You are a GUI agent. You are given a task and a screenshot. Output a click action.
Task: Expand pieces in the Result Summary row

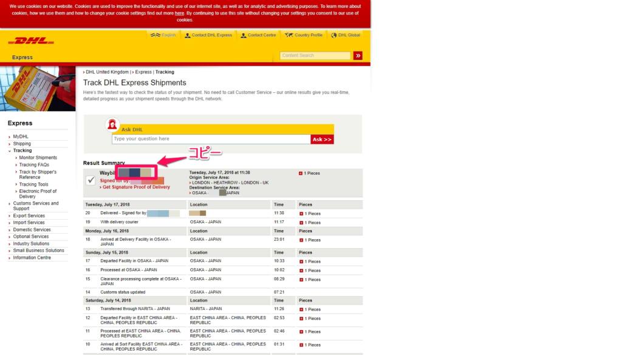coord(301,174)
